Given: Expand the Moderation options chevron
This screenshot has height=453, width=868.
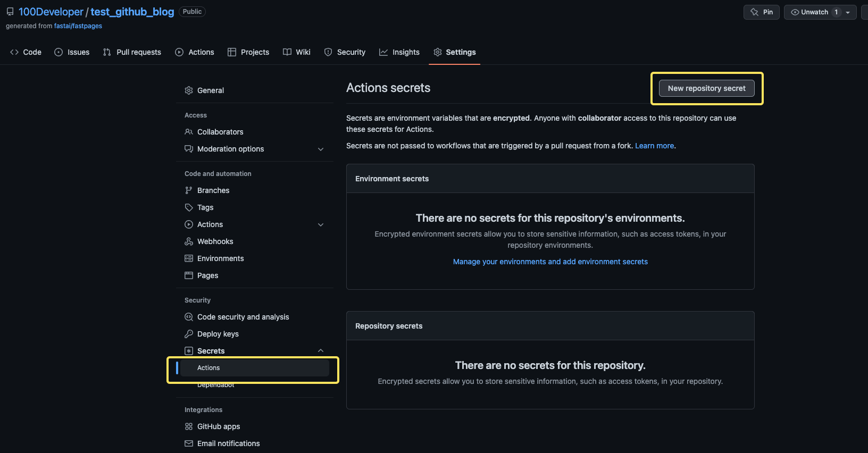Looking at the screenshot, I should pos(321,149).
